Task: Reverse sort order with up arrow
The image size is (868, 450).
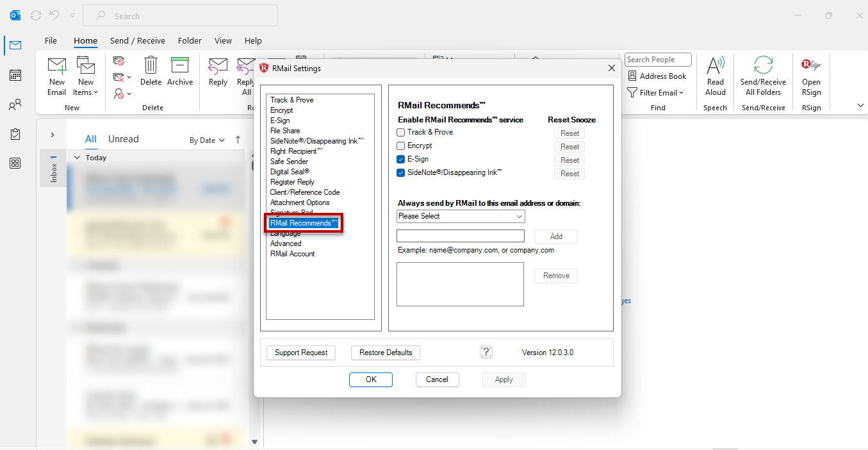Action: [x=238, y=140]
